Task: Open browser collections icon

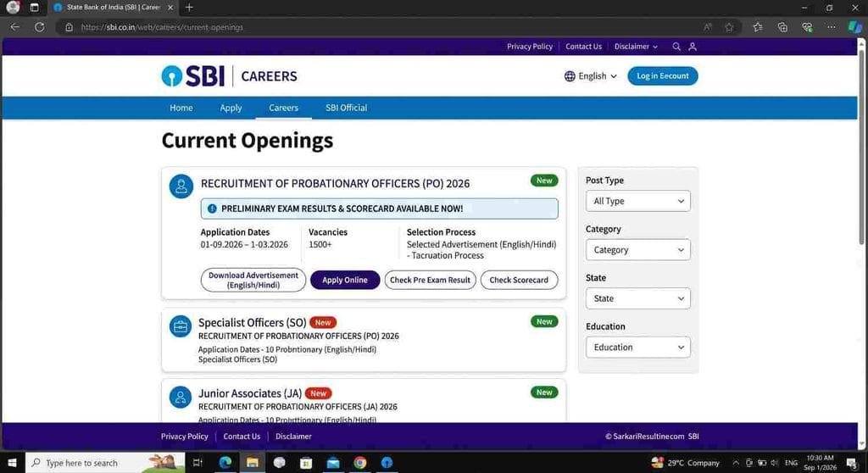Action: (782, 27)
